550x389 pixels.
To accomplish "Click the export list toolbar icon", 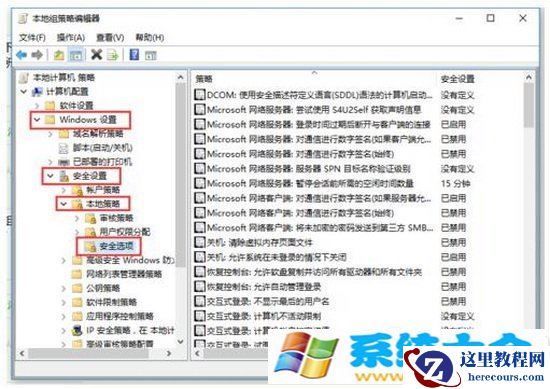I will tap(113, 55).
